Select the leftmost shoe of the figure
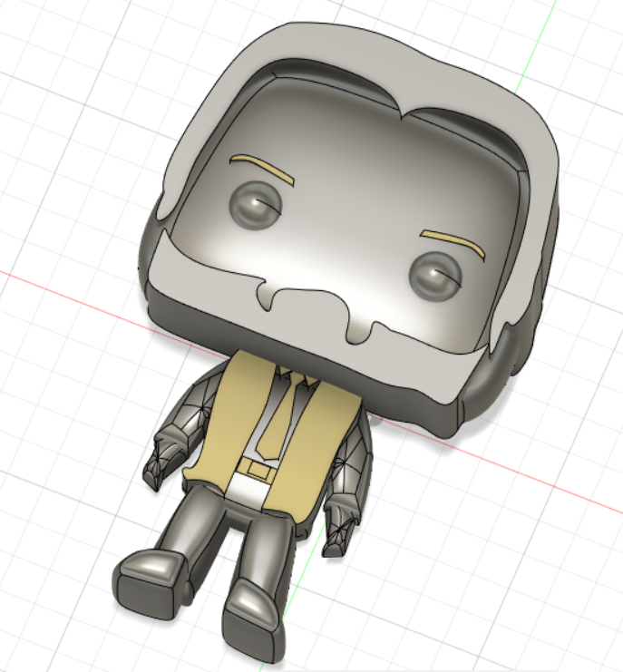Viewport: 623px width, 672px height. pyautogui.click(x=150, y=585)
